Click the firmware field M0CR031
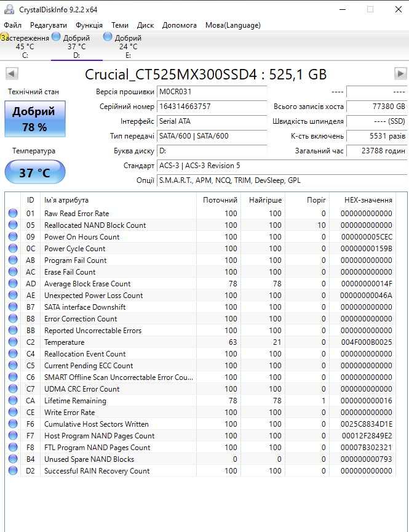The width and height of the screenshot is (409, 532). point(212,92)
